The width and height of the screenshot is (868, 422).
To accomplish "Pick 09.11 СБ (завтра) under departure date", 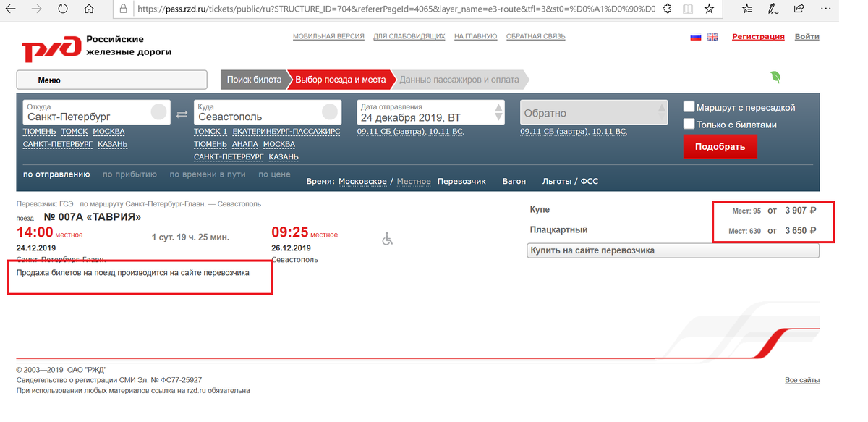I will point(391,132).
